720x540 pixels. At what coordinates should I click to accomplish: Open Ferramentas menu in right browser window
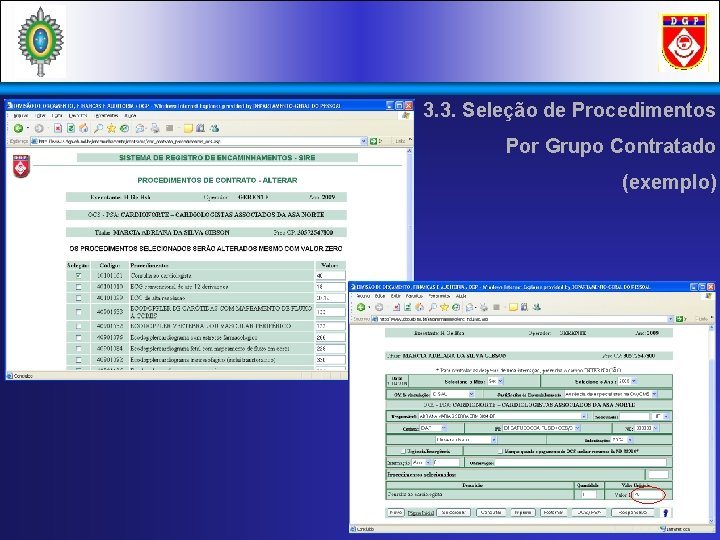point(439,296)
